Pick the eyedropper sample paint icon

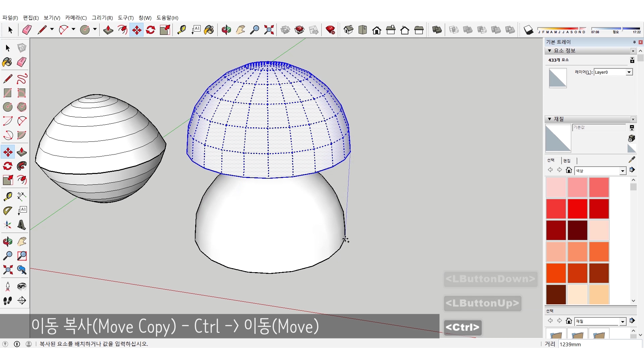tap(632, 160)
